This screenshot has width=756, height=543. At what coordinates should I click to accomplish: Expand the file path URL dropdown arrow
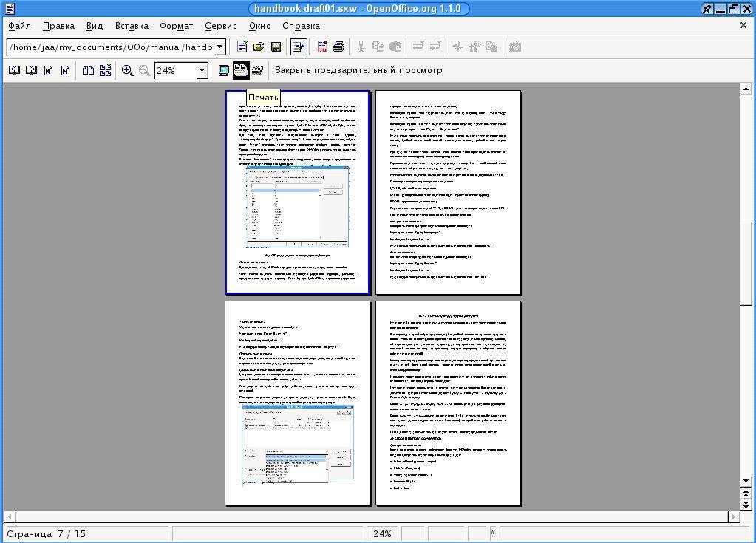click(219, 47)
